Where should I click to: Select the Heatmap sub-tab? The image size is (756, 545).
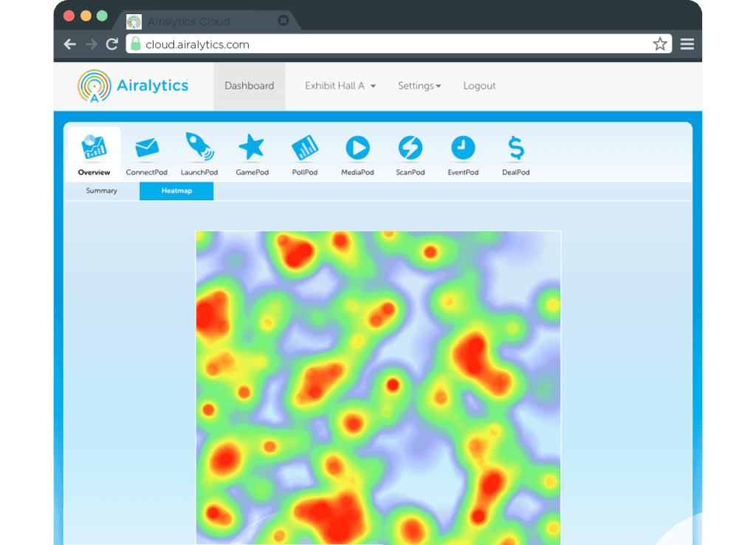click(x=176, y=191)
